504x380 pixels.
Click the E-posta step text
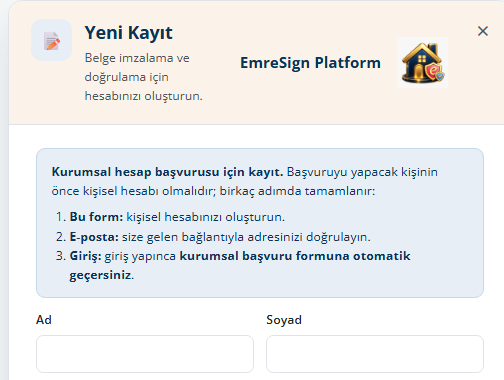220,237
